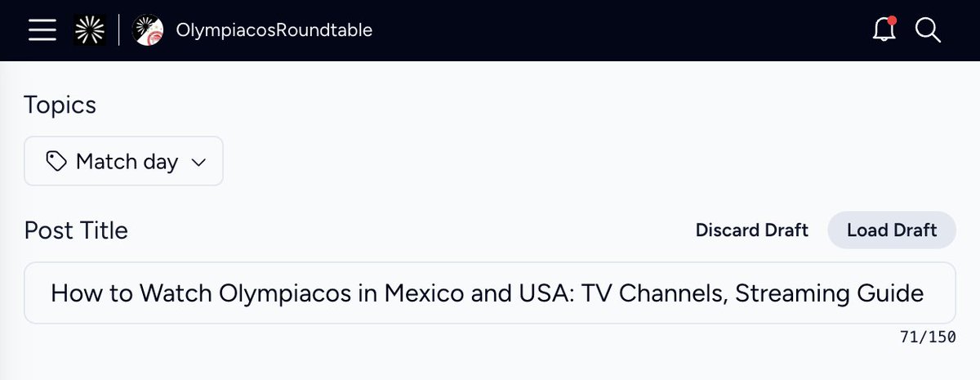Screen dimensions: 980x380
Task: Click the starburst site logo icon
Action: [88, 30]
